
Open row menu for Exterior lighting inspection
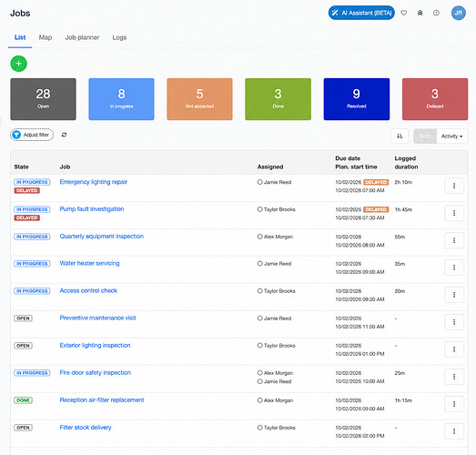click(x=454, y=349)
